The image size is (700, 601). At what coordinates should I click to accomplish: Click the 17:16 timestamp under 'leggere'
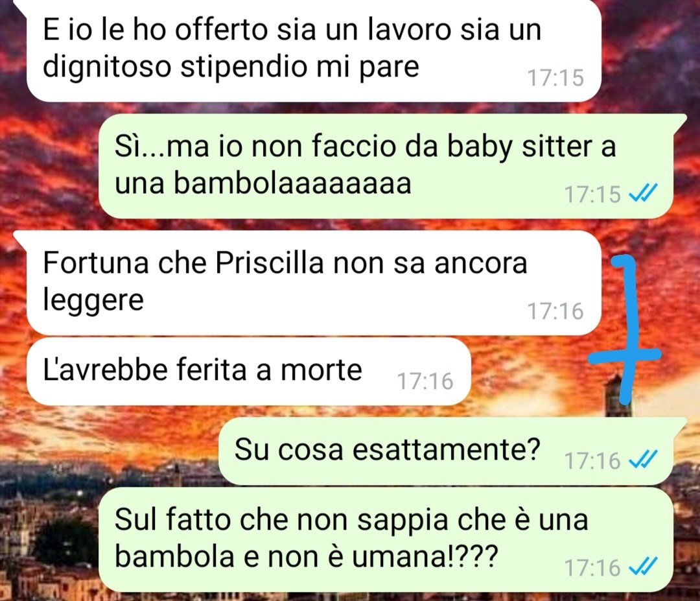[556, 311]
